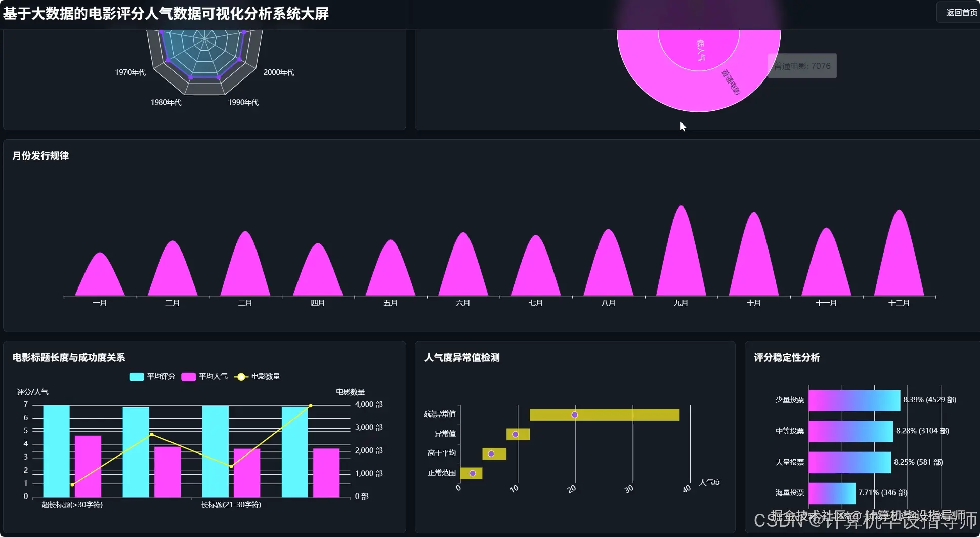Image resolution: width=980 pixels, height=537 pixels.
Task: Select the 2000年代 radar axis label
Action: (x=278, y=72)
